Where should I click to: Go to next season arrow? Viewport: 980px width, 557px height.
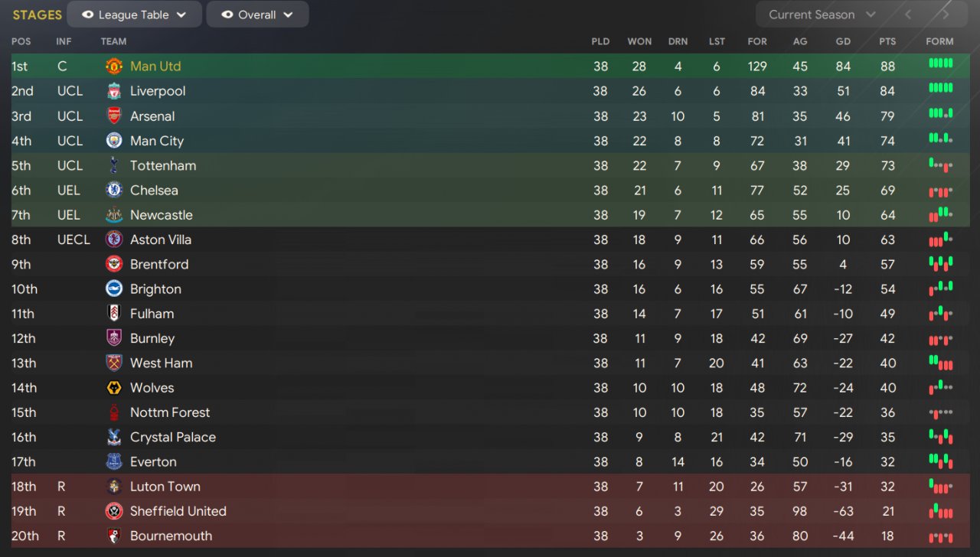946,15
